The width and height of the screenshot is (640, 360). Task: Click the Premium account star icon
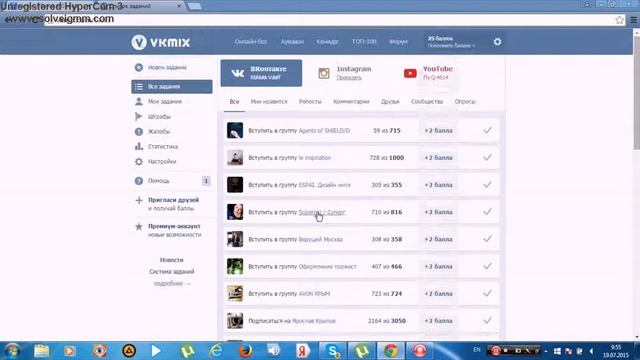pos(139,226)
